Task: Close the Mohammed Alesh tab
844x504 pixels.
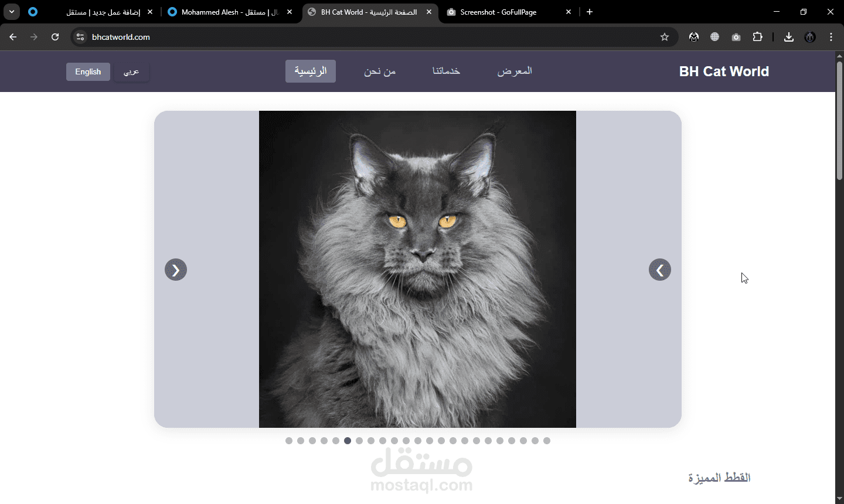Action: click(x=290, y=12)
